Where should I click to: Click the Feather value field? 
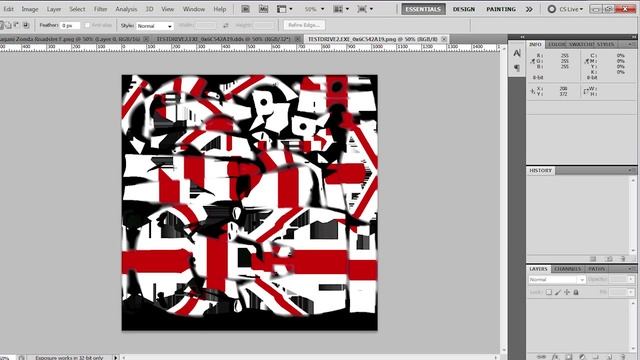[70, 26]
